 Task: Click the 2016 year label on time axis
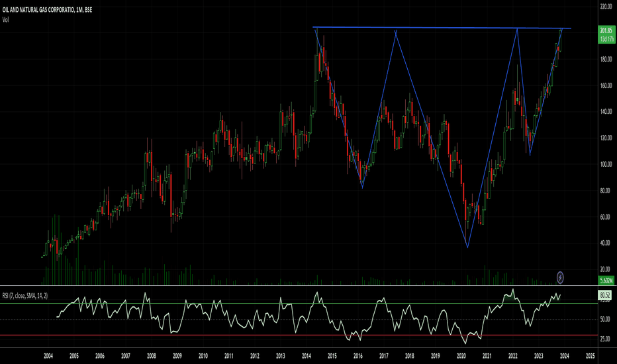pyautogui.click(x=358, y=356)
